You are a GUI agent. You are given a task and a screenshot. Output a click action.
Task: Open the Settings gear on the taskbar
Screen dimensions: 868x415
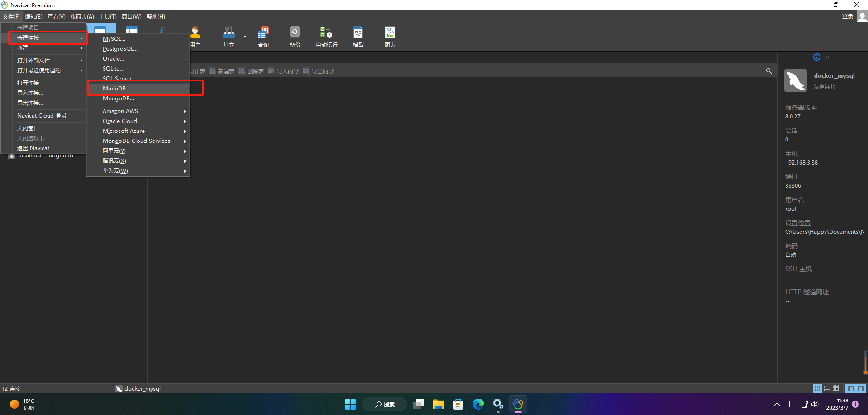click(498, 404)
